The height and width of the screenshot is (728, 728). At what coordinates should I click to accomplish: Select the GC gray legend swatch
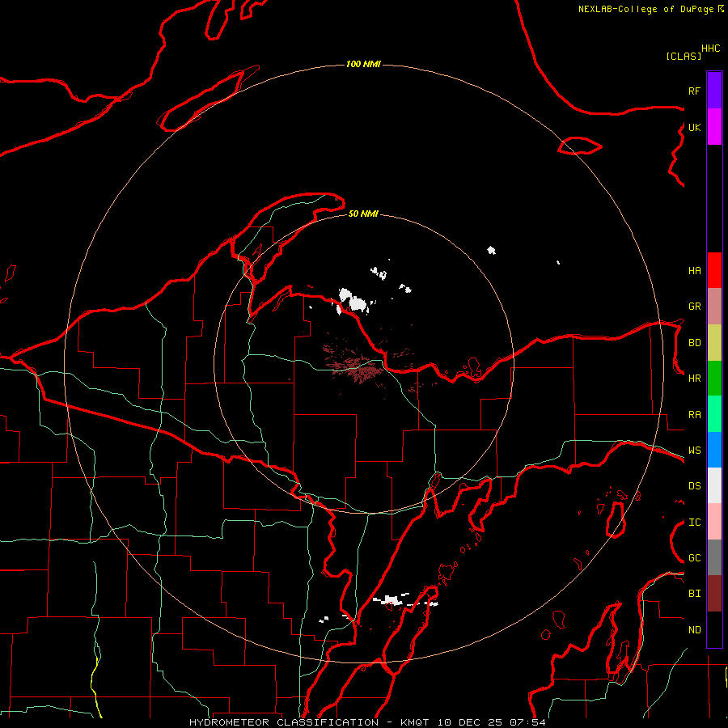point(714,557)
